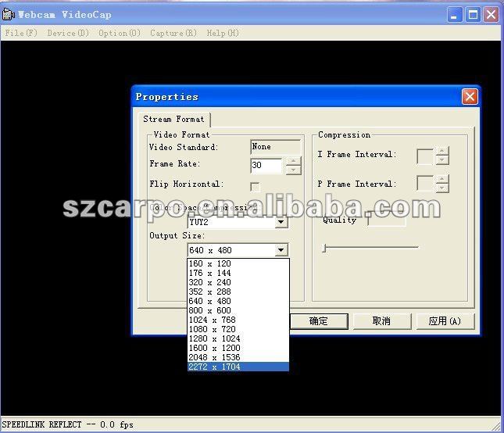This screenshot has height=433, width=504.
Task: Choose highlighted 2272 x 1704 output size
Action: click(238, 367)
